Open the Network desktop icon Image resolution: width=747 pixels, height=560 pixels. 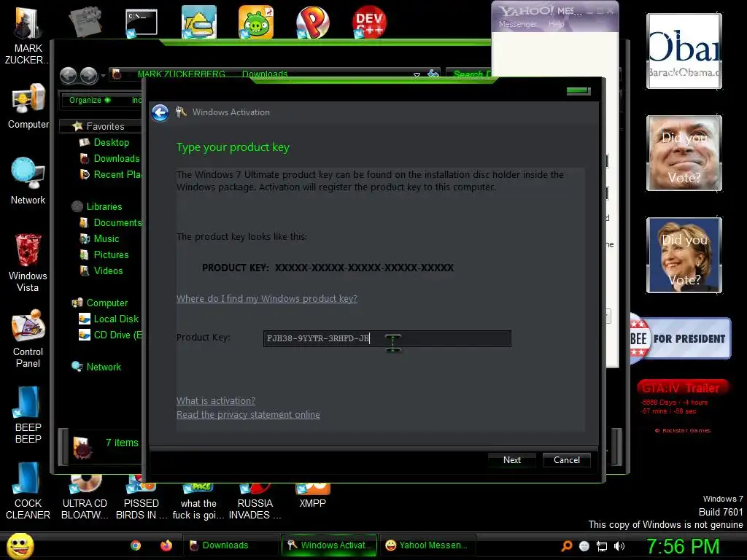tap(28, 181)
